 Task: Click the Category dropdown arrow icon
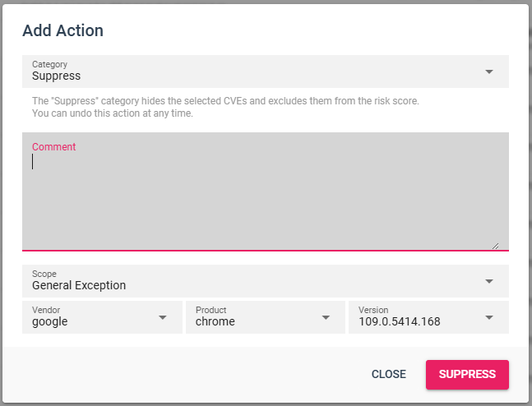pyautogui.click(x=489, y=72)
